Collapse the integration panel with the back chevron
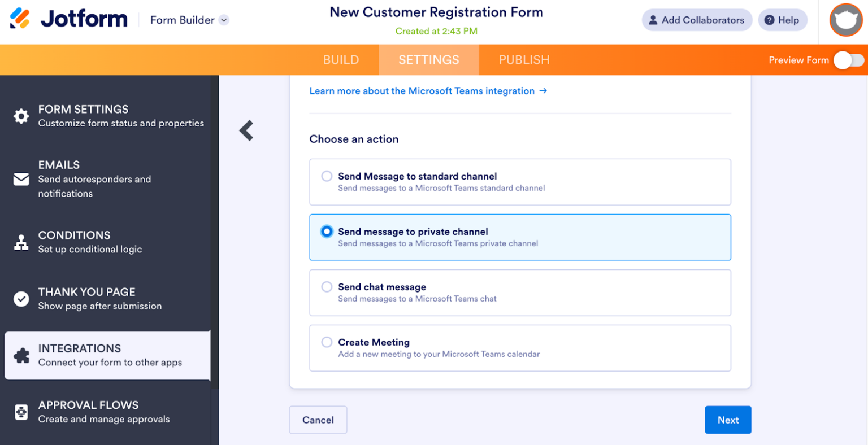 point(246,130)
